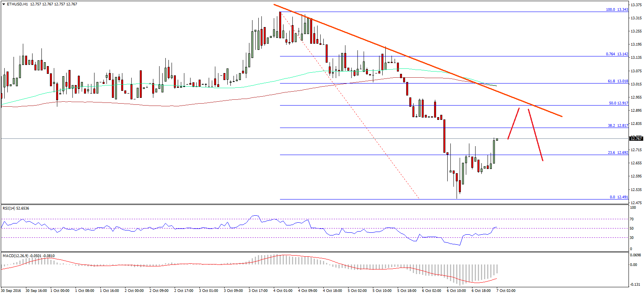Select the Fibonacci label 50.0 12.917

click(x=618, y=103)
